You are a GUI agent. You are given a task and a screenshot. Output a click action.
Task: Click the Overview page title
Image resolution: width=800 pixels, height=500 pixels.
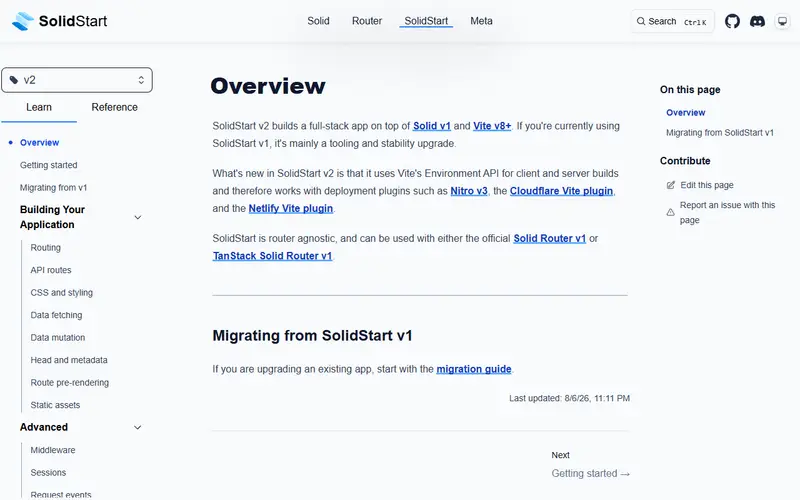[268, 86]
